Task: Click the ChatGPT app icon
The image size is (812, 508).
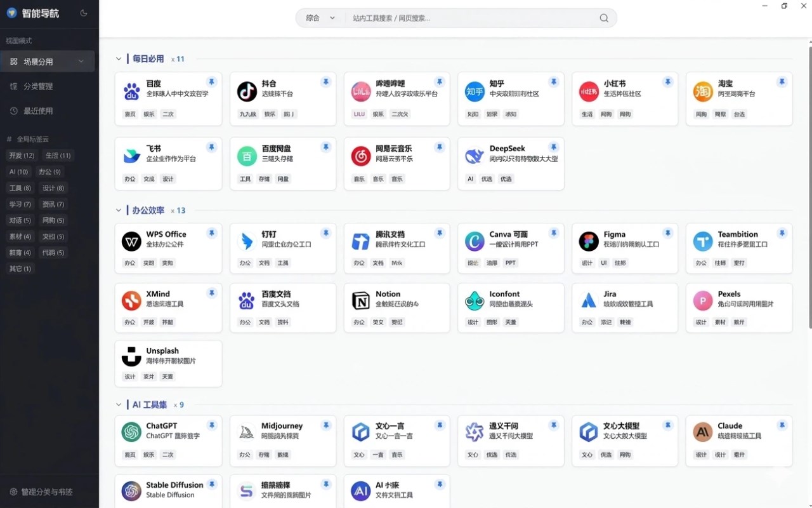Action: pyautogui.click(x=131, y=432)
